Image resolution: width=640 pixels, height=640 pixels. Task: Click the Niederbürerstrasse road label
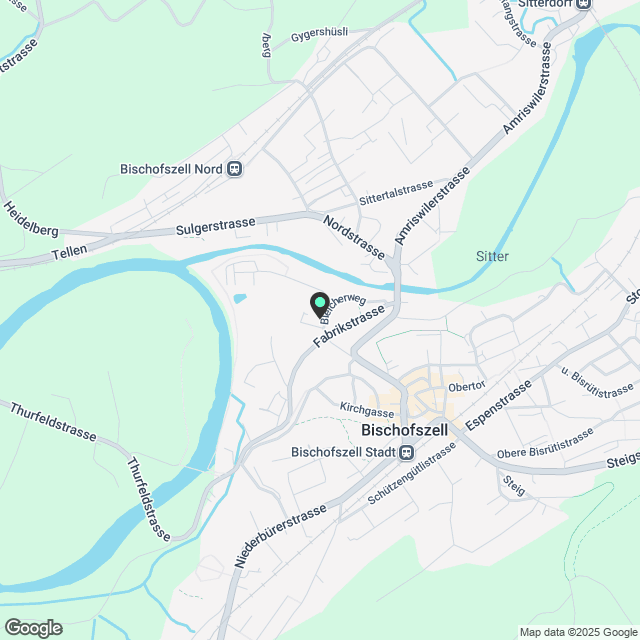point(280,536)
